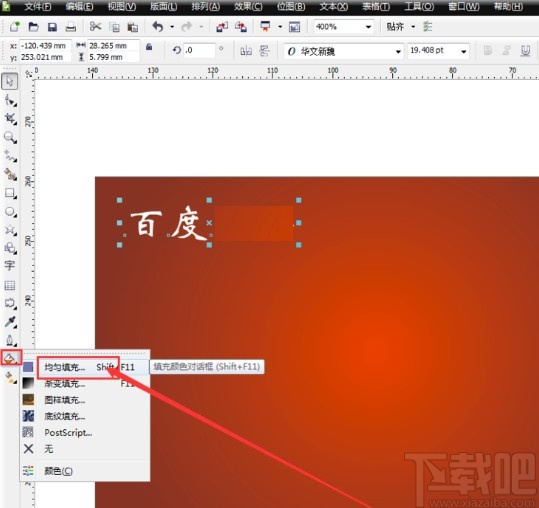Screen dimensions: 539x508
Task: Click the Fill bucket tool
Action: point(10,358)
